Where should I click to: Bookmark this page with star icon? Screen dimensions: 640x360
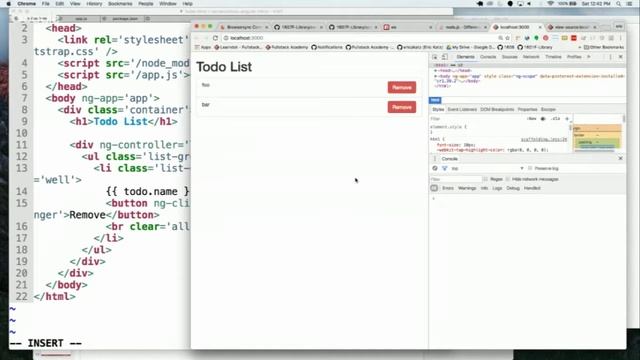(507, 38)
